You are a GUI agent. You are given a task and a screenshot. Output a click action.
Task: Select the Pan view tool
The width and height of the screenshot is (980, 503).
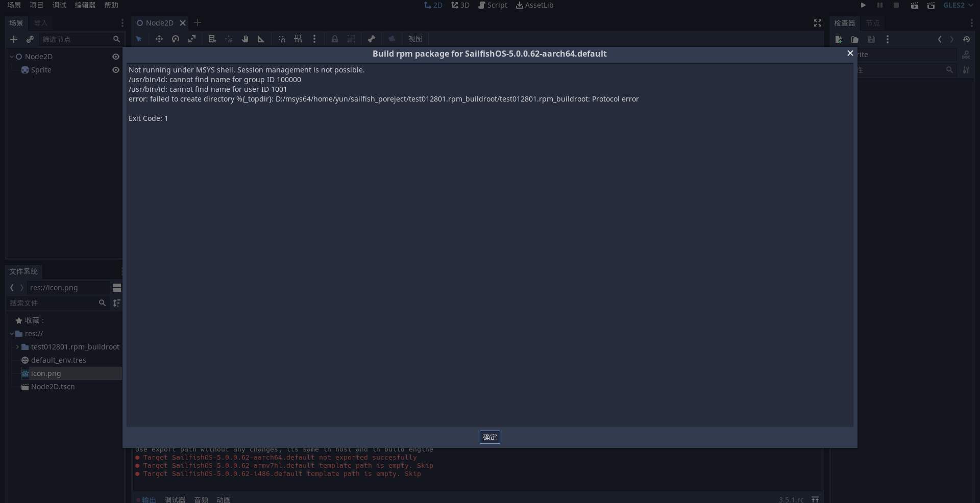[245, 39]
